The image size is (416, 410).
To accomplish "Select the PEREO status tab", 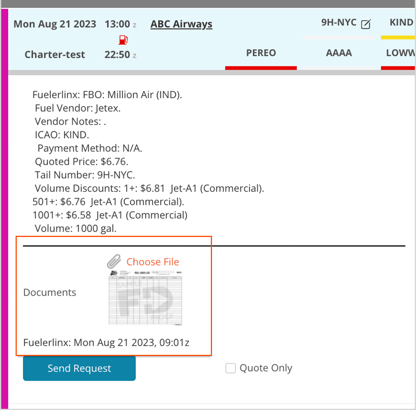I will tap(261, 53).
